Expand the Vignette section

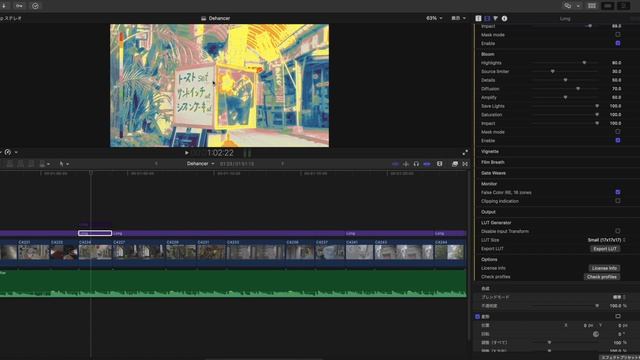click(x=490, y=151)
